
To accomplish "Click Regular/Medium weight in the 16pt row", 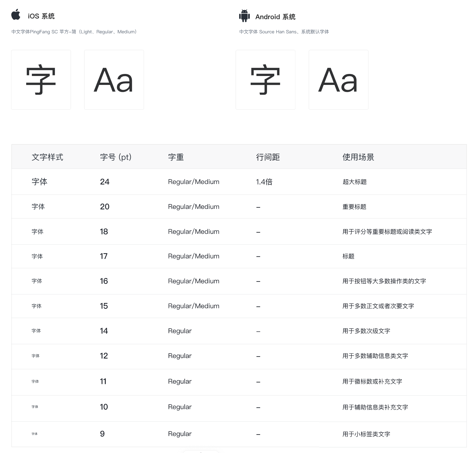I will point(194,281).
